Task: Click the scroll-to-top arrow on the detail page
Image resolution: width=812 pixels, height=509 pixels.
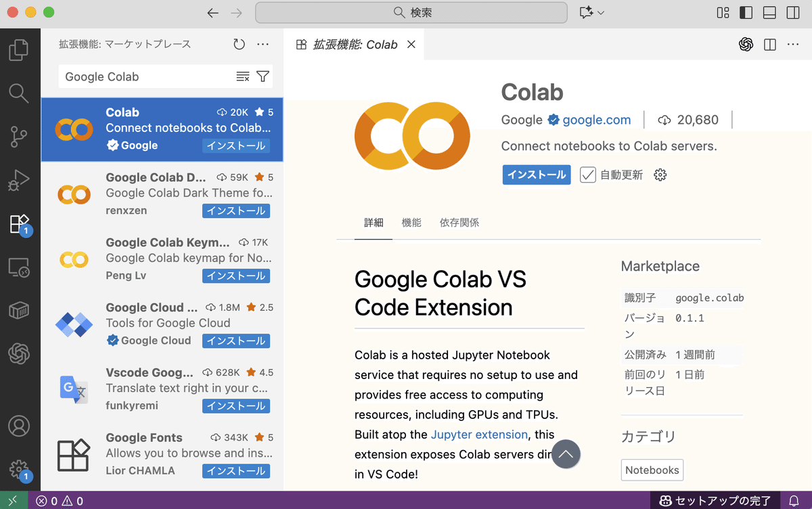Action: (566, 454)
